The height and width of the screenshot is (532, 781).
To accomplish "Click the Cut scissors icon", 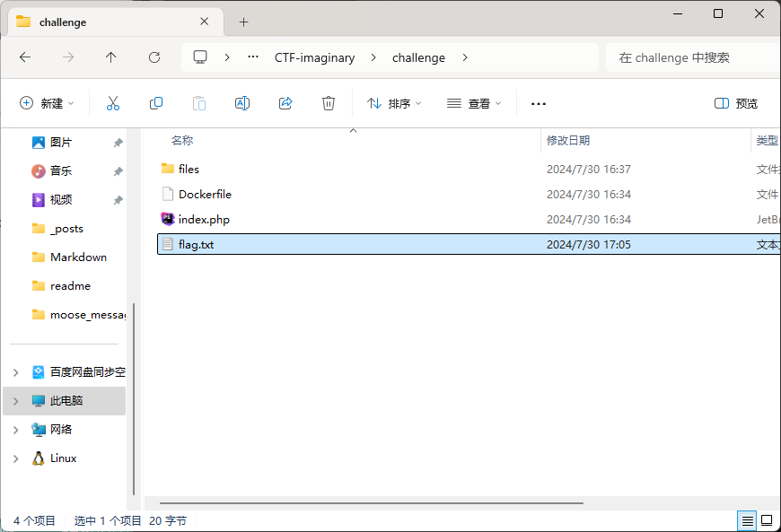I will (113, 103).
